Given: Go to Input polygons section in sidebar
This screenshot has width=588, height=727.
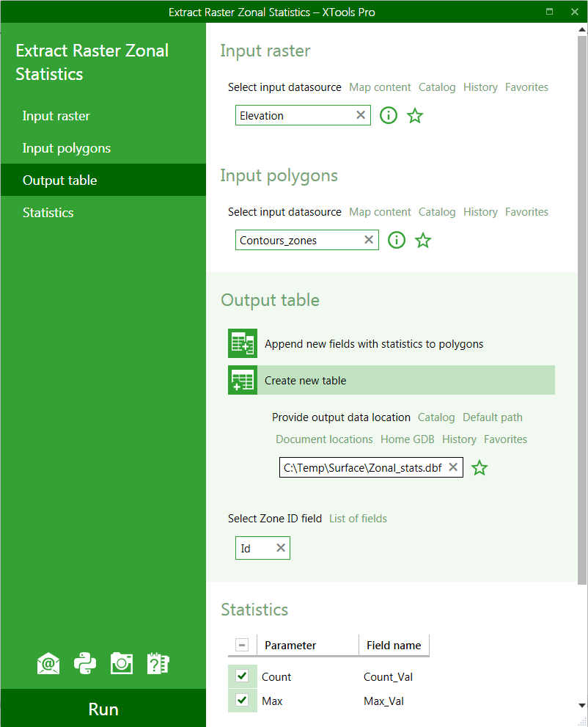Looking at the screenshot, I should [x=103, y=148].
